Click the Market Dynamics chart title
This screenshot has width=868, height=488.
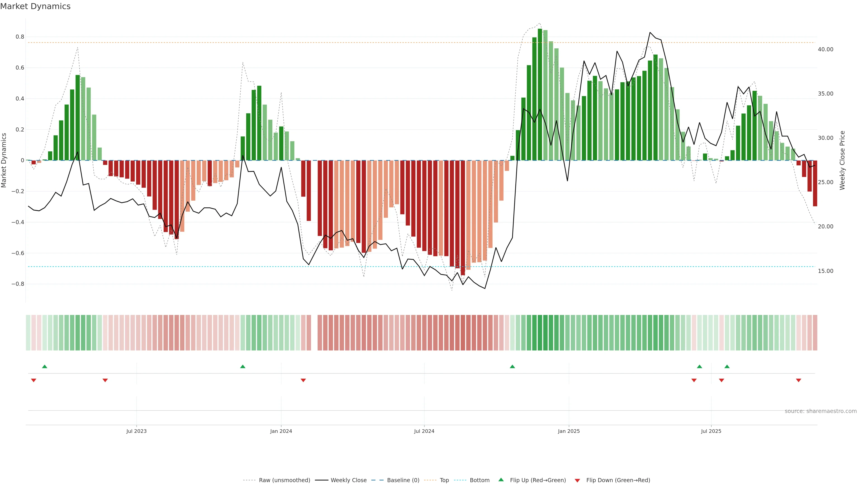pos(35,6)
